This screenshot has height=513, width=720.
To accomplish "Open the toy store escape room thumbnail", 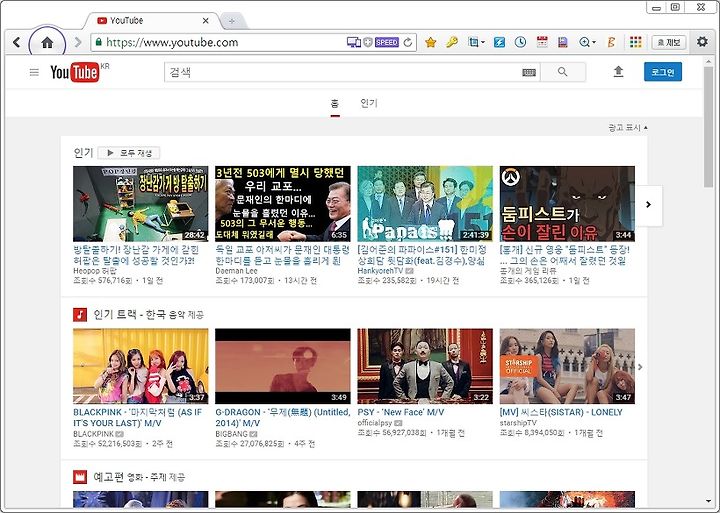I will click(141, 204).
